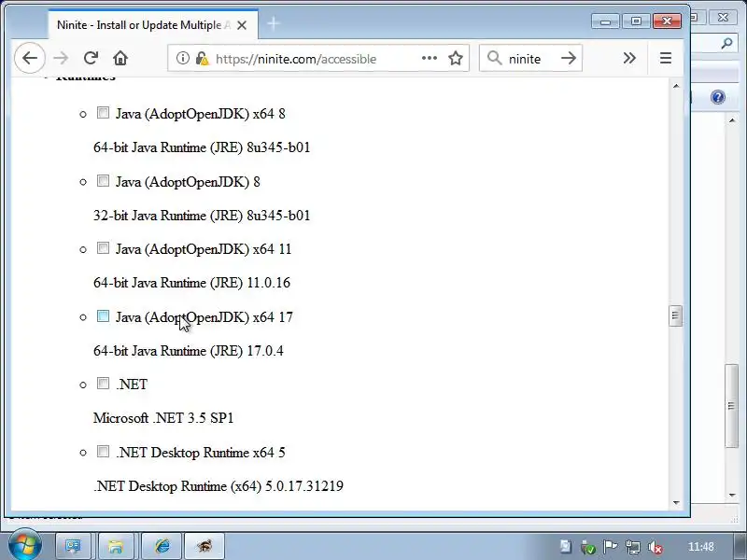Tick the Java (AdoptOpenJDK) x64 11 checkbox
This screenshot has width=747, height=560.
click(103, 248)
